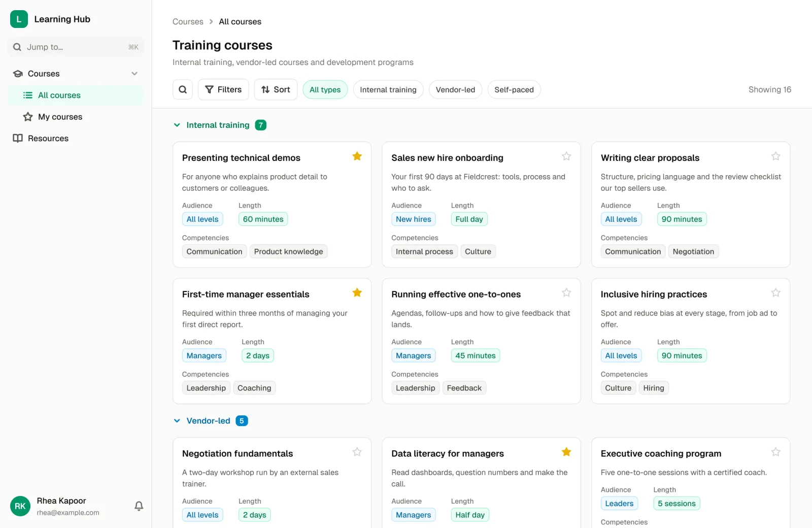Open Negotiation fundamentals title
Viewport: 812px width, 528px height.
click(x=238, y=454)
